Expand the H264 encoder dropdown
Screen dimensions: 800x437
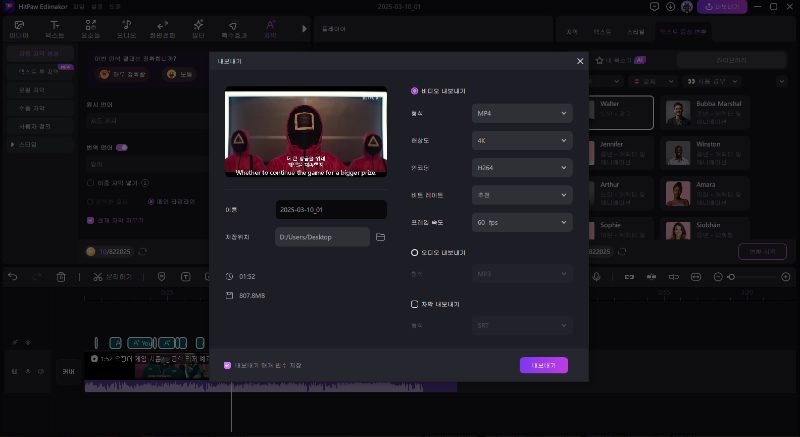pos(521,167)
